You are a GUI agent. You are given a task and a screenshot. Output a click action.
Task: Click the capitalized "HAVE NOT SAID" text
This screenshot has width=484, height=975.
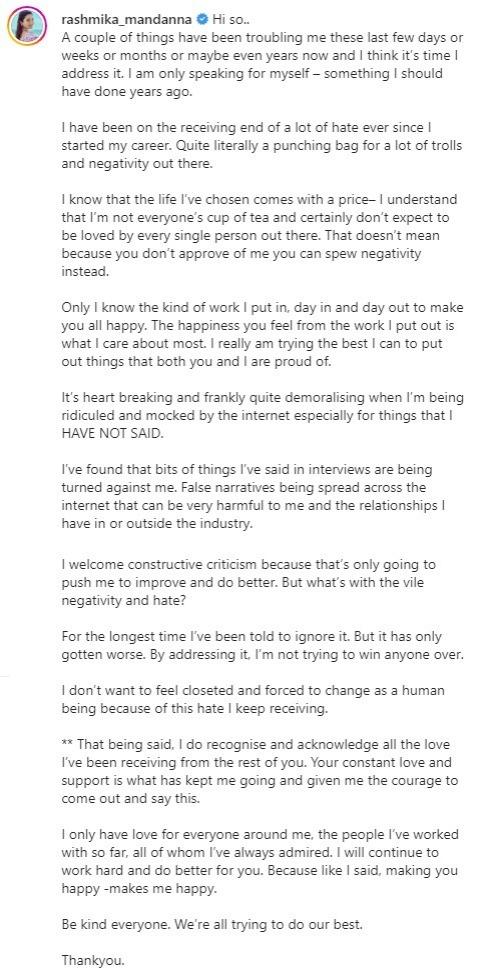pyautogui.click(x=112, y=435)
